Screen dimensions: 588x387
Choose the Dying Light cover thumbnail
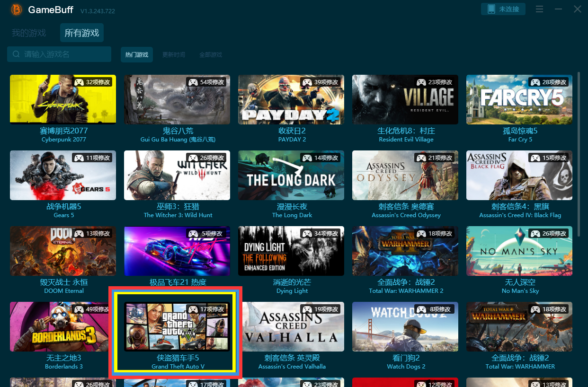(x=291, y=251)
